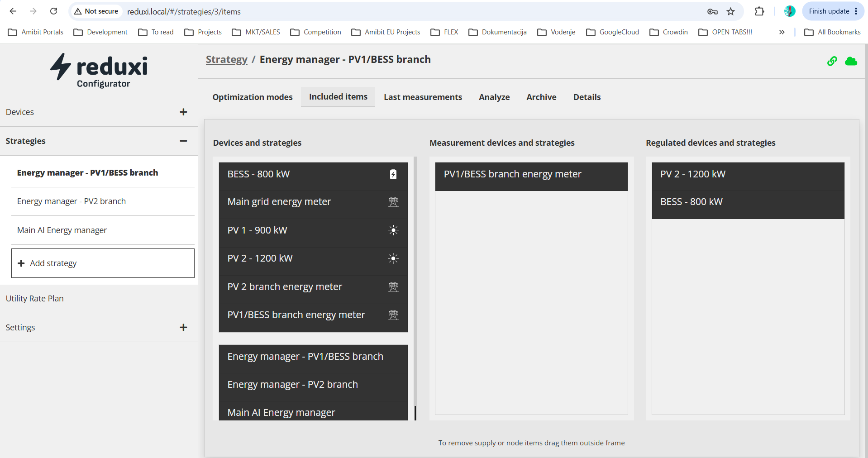The height and width of the screenshot is (458, 868).
Task: Open FLEX bookmark folder
Action: tap(444, 32)
